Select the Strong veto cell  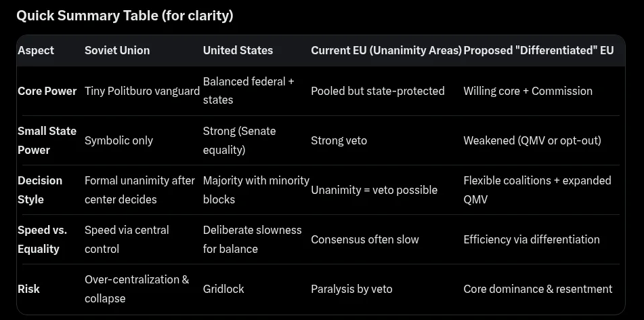339,140
